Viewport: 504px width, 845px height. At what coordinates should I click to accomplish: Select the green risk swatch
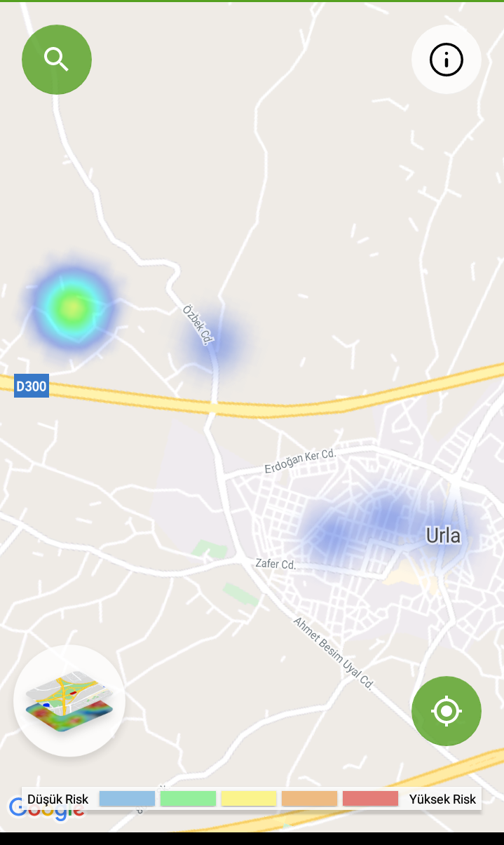188,799
